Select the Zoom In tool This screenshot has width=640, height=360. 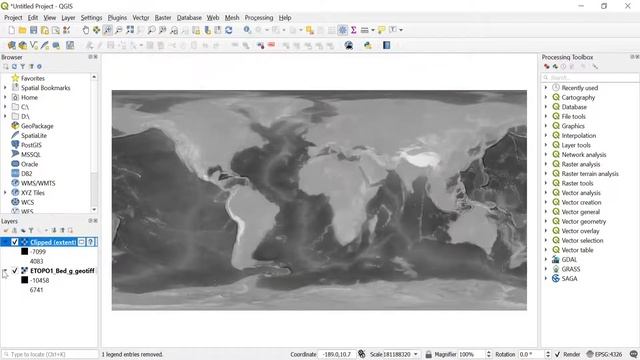point(108,30)
